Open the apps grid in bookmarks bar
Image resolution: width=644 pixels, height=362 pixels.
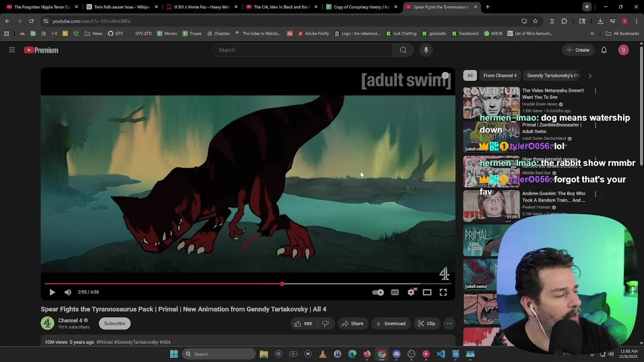click(x=7, y=34)
